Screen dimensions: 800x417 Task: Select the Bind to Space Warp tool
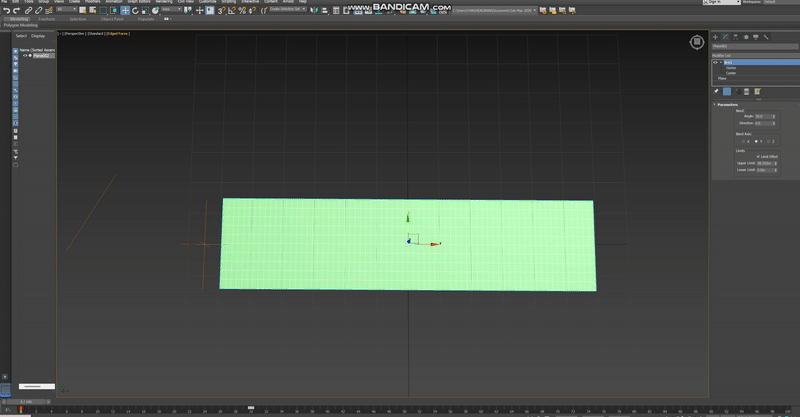pyautogui.click(x=49, y=10)
